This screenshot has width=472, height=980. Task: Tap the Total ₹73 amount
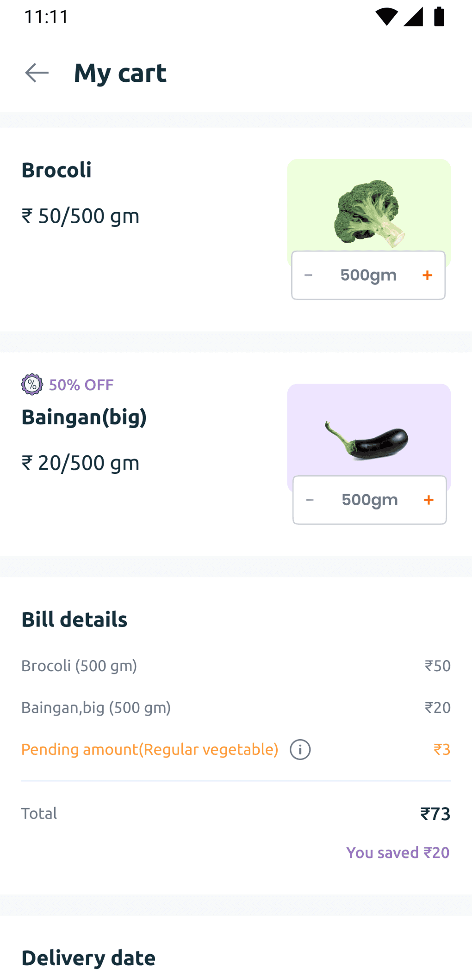(x=435, y=814)
